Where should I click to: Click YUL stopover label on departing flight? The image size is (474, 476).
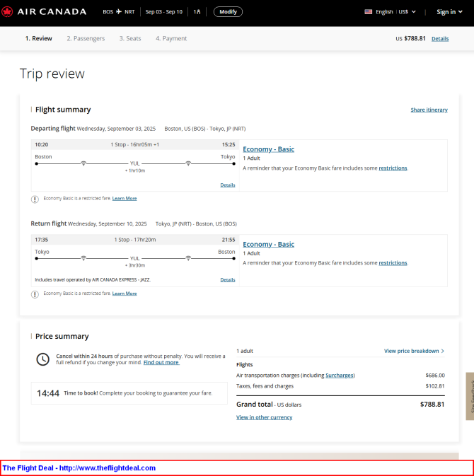point(135,163)
